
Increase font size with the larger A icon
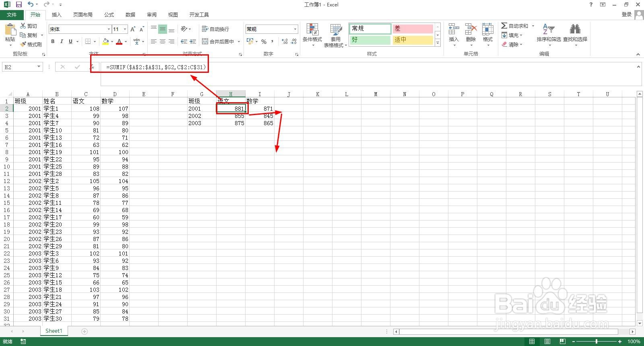pos(133,29)
